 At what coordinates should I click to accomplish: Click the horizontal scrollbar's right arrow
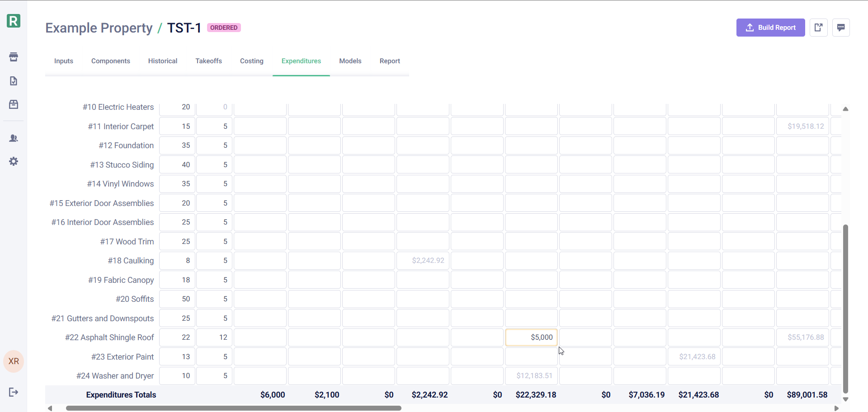pyautogui.click(x=836, y=408)
